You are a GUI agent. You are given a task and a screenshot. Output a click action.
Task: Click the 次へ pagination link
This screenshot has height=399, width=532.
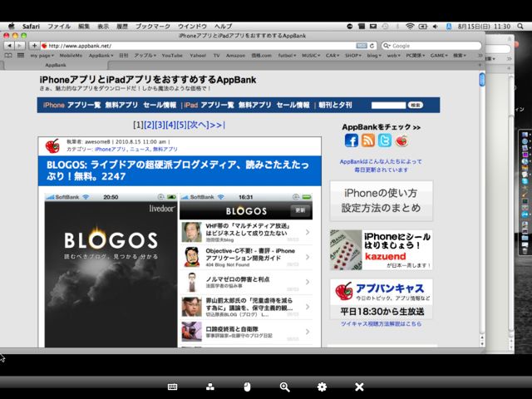click(198, 125)
